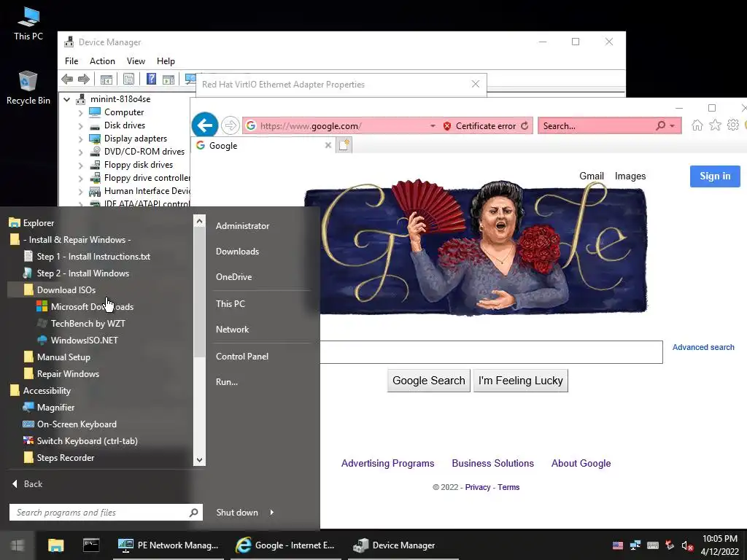The width and height of the screenshot is (747, 560).
Task: Expand the Display adapters node
Action: (80, 139)
